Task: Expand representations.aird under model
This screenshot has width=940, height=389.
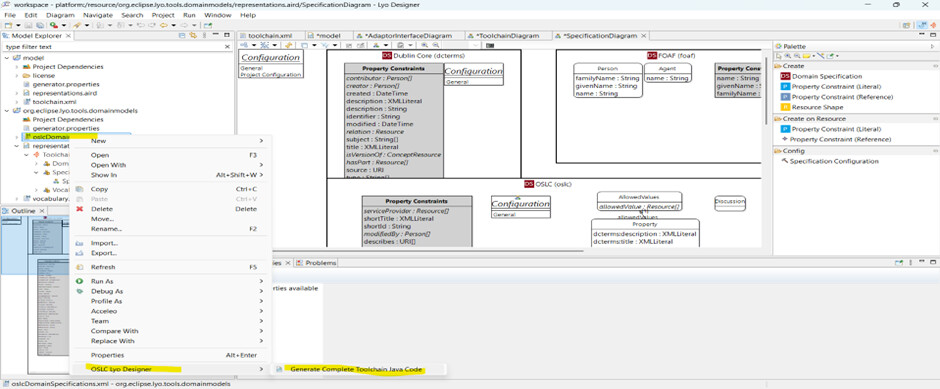Action: click(17, 93)
